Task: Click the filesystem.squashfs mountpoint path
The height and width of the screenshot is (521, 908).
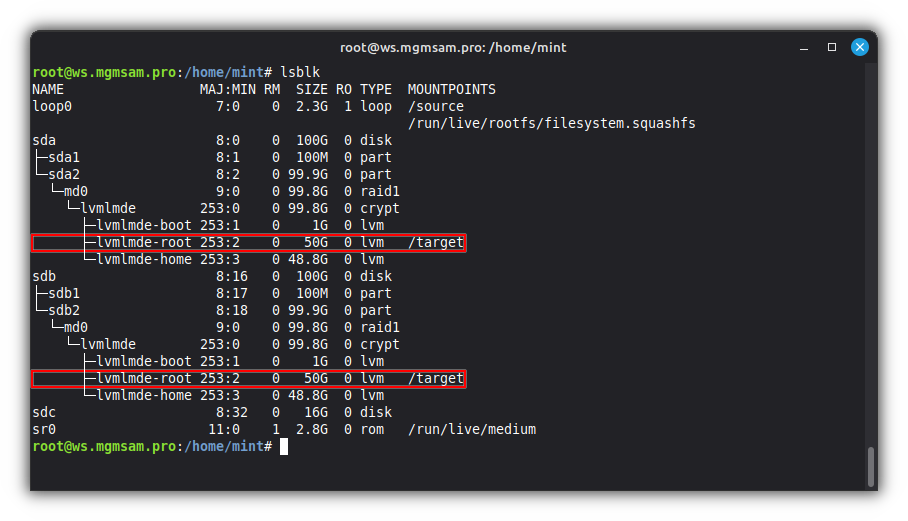Action: pyautogui.click(x=551, y=123)
